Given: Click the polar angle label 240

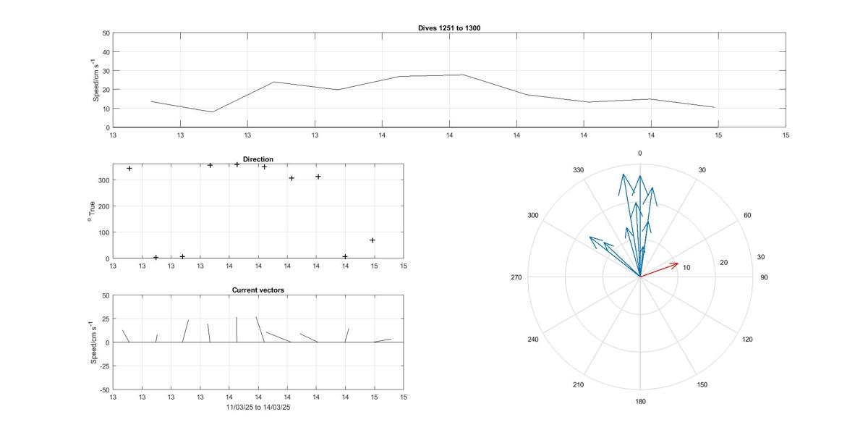Looking at the screenshot, I should [x=532, y=340].
